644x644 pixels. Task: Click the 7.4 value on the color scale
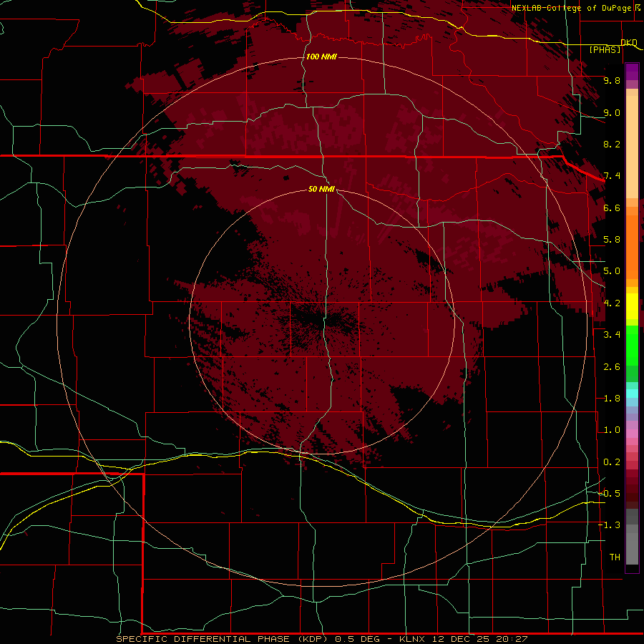(x=612, y=176)
